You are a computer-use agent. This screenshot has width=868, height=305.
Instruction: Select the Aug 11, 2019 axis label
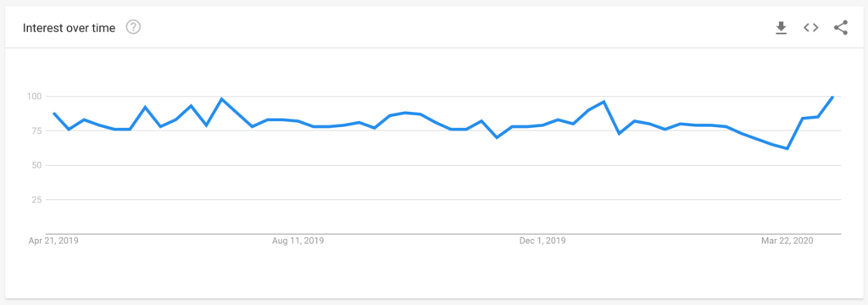click(x=298, y=241)
